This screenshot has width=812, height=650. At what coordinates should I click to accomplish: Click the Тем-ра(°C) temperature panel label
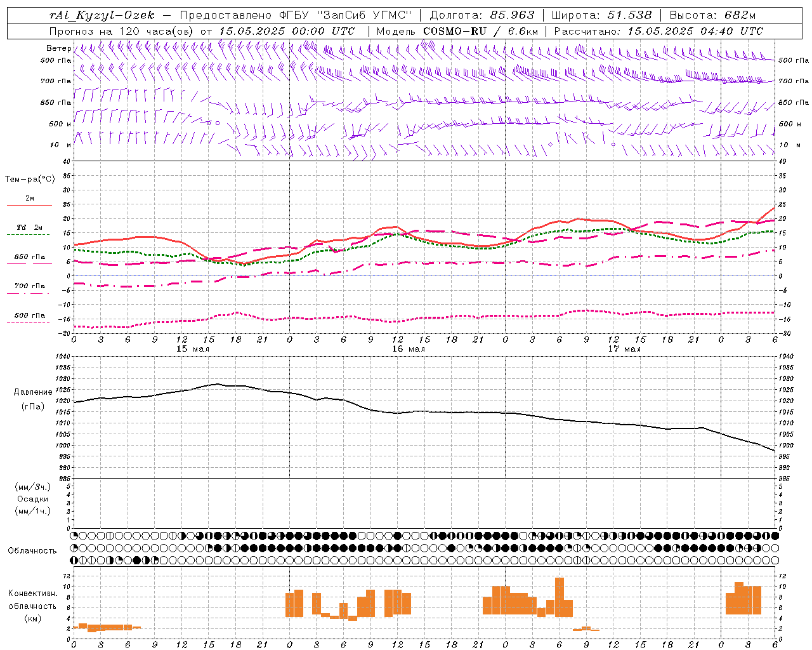tap(30, 180)
